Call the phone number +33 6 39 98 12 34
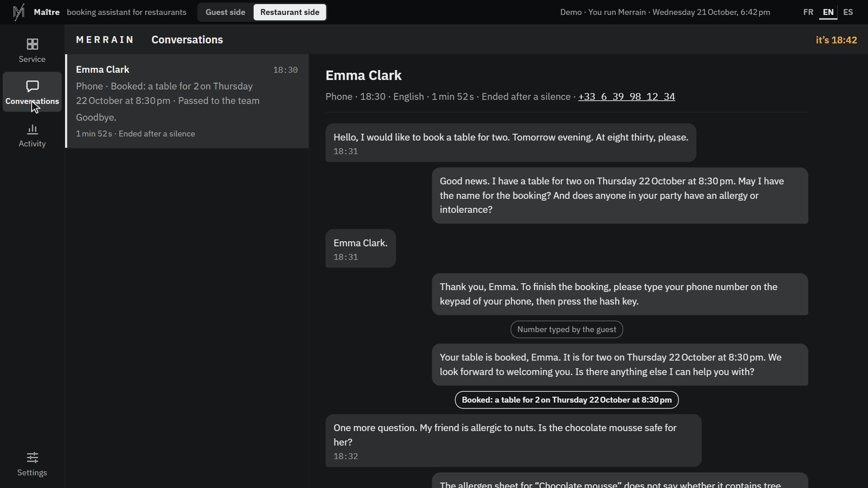The height and width of the screenshot is (488, 868). tap(627, 97)
